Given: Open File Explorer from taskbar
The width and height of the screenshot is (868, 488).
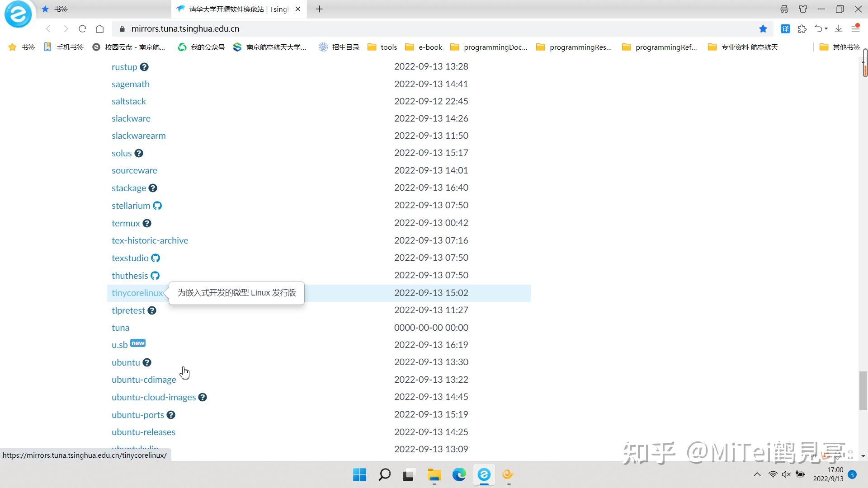Looking at the screenshot, I should click(434, 474).
